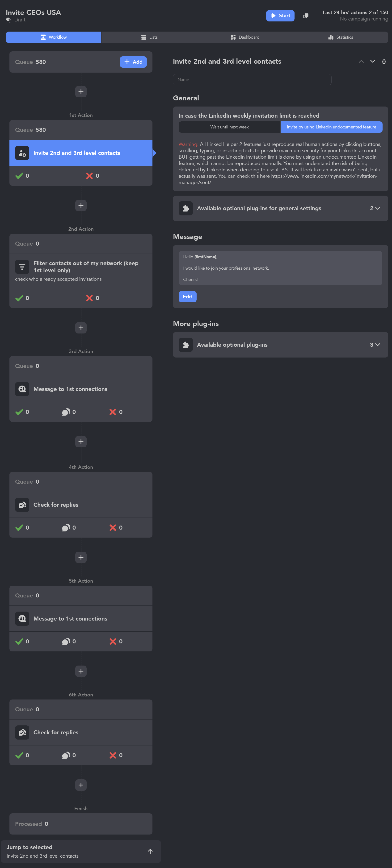392x868 pixels.
Task: Move action up with the upward chevron
Action: pyautogui.click(x=361, y=61)
